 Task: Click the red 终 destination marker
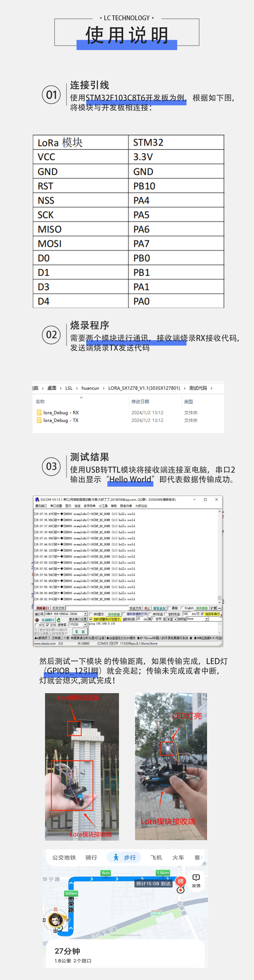(180, 882)
